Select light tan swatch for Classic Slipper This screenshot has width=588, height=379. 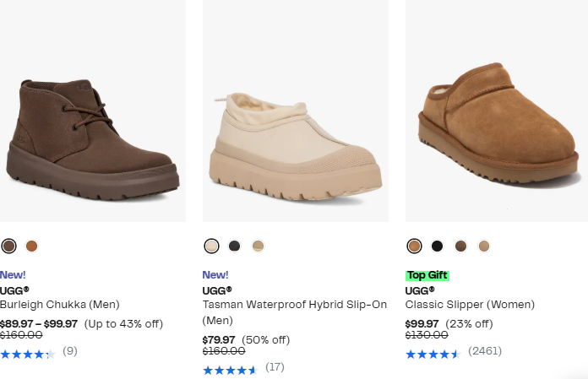pyautogui.click(x=484, y=246)
